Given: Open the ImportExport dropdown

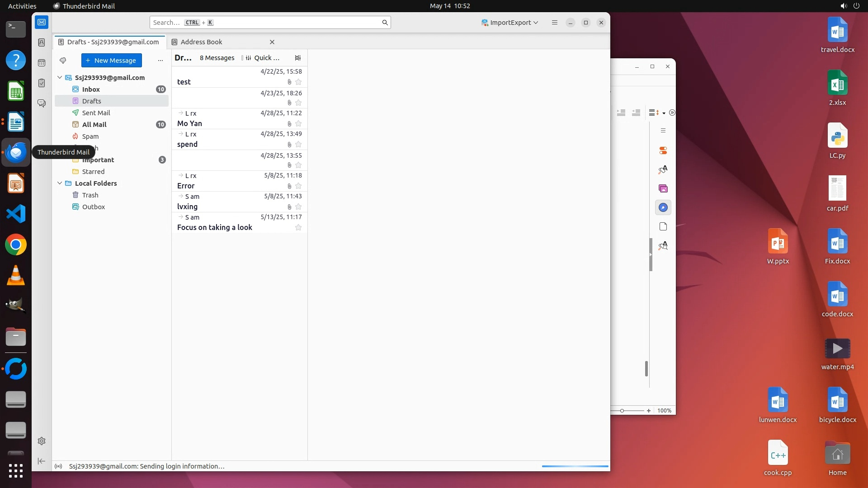Looking at the screenshot, I should click(x=510, y=23).
